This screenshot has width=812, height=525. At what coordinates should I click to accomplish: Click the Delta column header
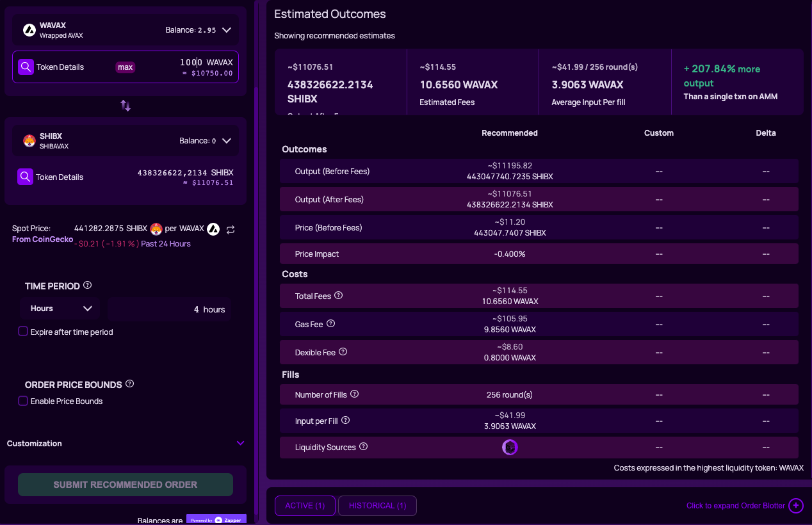click(766, 133)
